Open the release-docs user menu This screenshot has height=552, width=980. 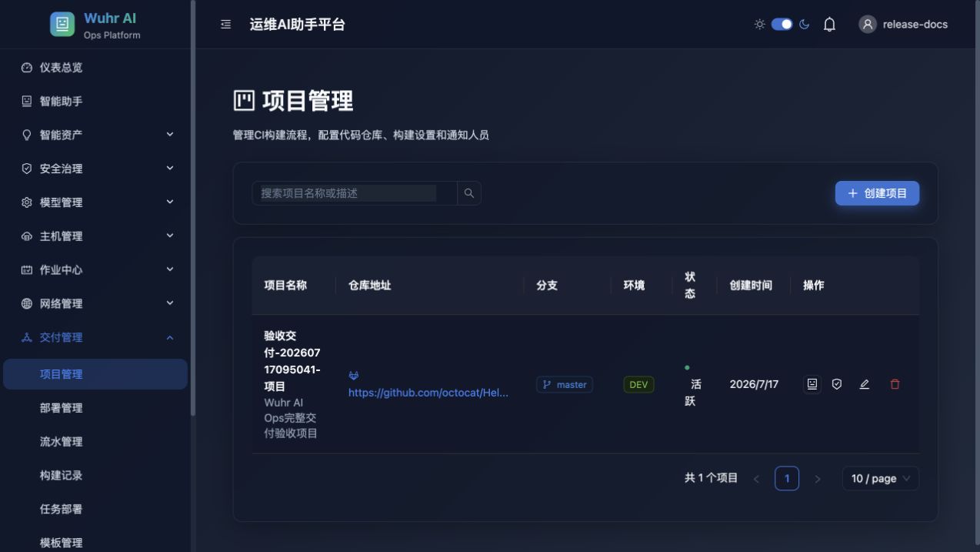tap(903, 25)
